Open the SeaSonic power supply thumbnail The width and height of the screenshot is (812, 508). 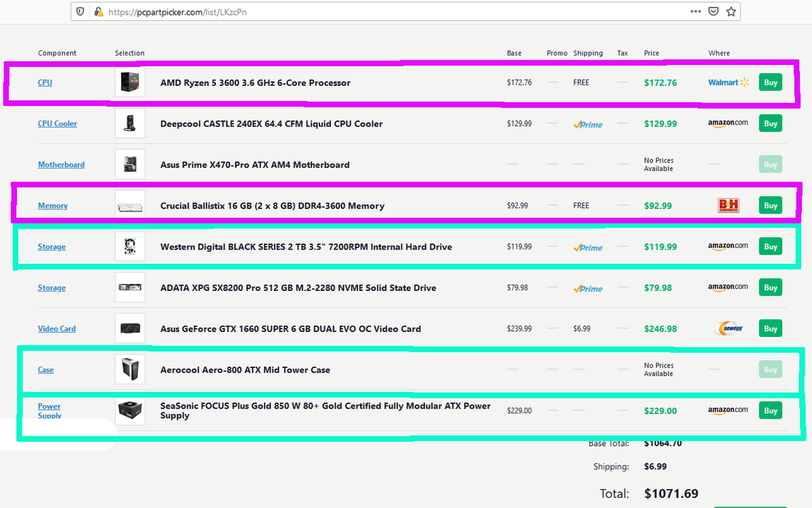[x=130, y=411]
